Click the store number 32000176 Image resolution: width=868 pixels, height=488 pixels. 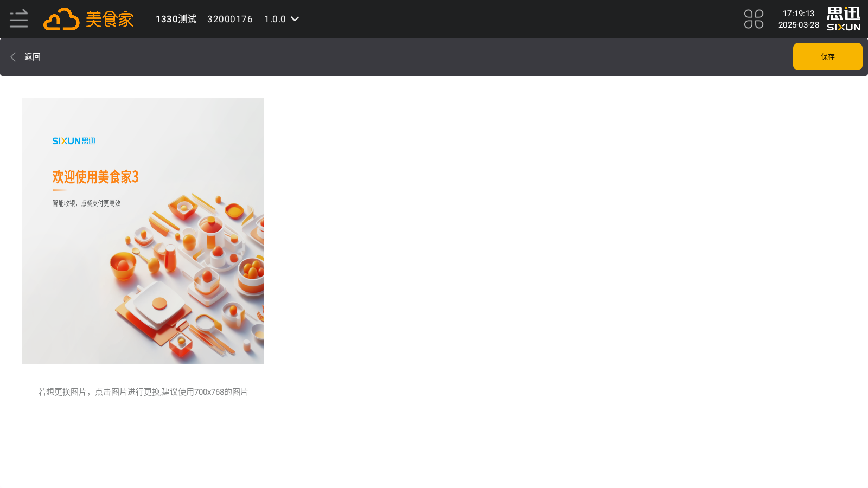[x=230, y=19]
